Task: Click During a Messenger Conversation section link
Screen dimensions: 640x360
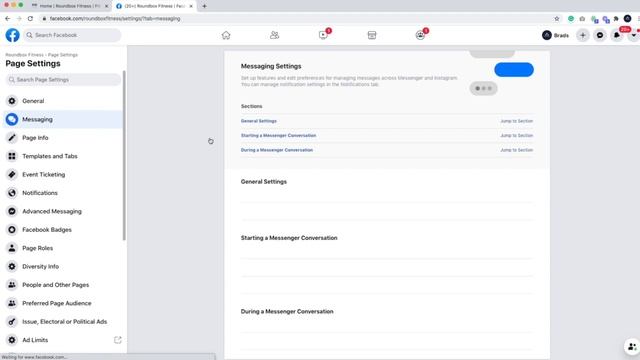Action: [277, 150]
